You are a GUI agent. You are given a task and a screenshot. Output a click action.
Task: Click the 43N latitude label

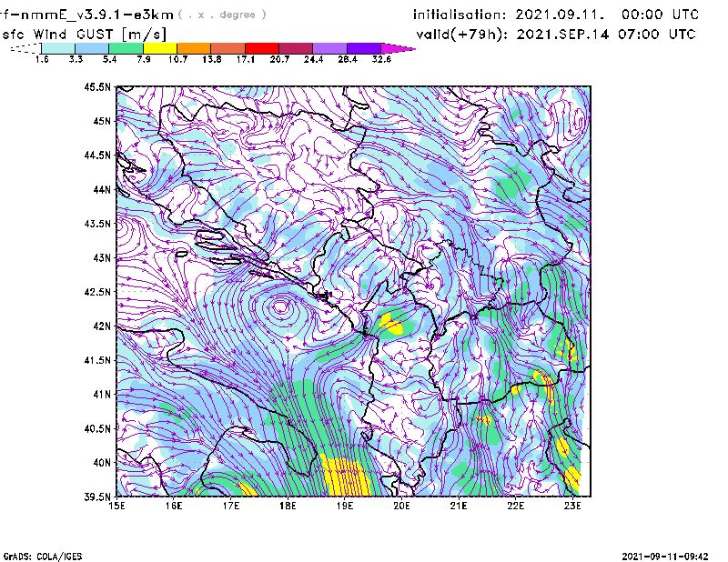102,257
